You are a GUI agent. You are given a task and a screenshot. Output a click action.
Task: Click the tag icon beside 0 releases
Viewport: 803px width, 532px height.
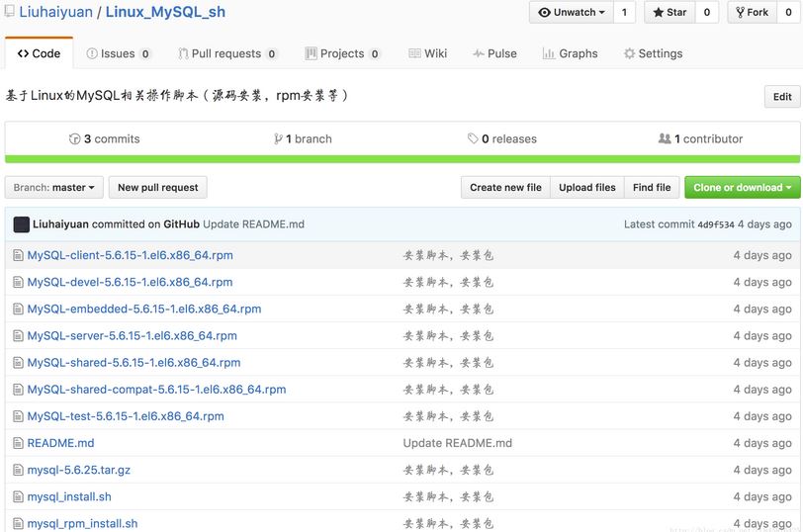coord(473,138)
